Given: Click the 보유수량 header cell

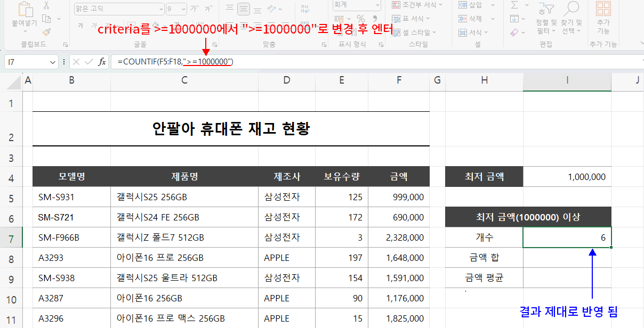Looking at the screenshot, I should (342, 177).
